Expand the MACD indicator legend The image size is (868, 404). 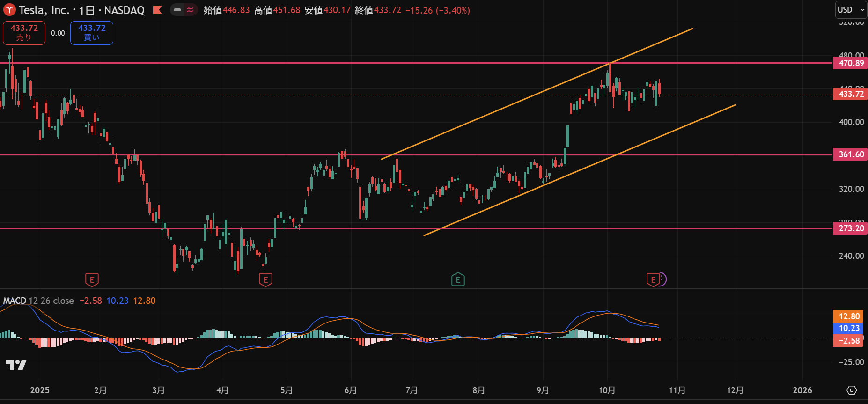15,301
